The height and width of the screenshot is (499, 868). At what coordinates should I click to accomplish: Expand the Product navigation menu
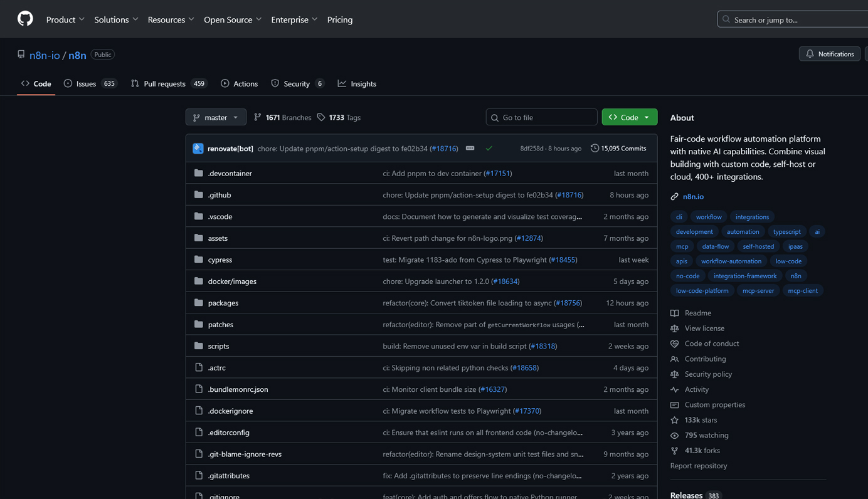tap(65, 19)
